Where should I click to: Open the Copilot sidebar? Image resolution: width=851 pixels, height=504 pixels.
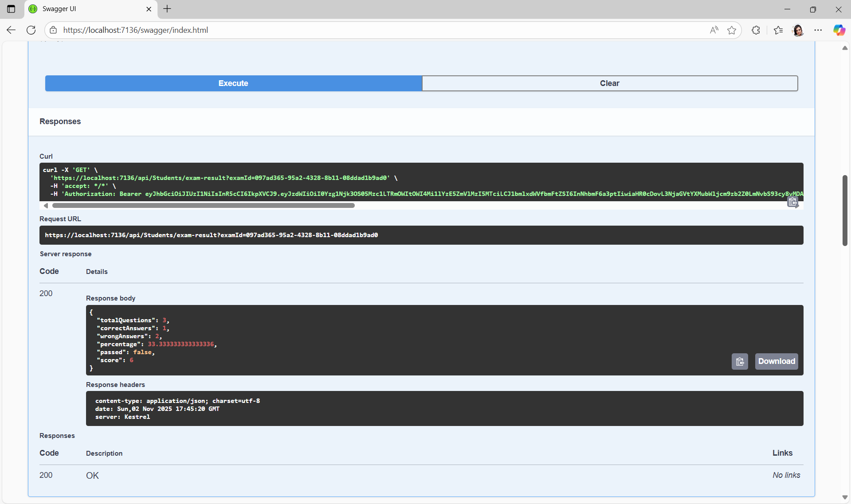pos(839,30)
